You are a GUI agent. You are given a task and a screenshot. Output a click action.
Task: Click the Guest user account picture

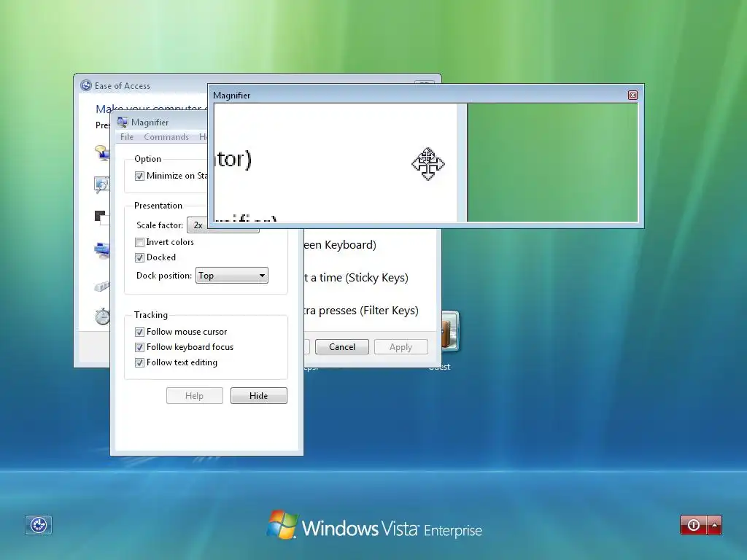(x=449, y=330)
